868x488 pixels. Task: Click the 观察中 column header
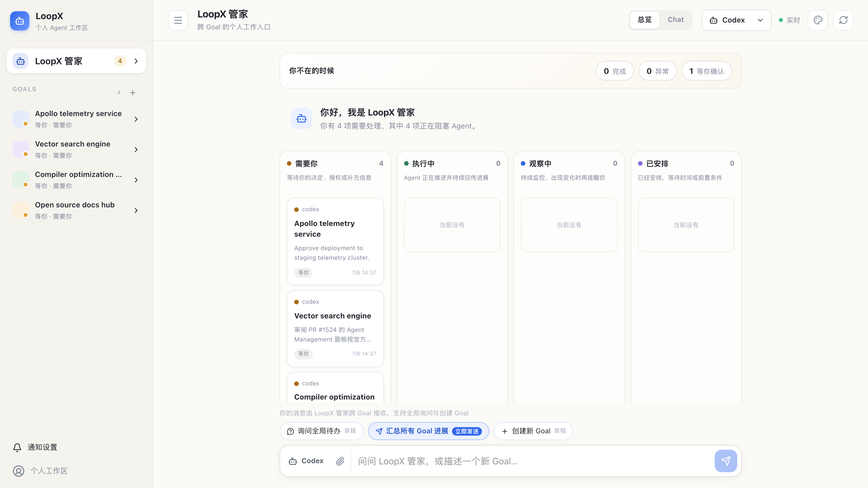click(569, 164)
